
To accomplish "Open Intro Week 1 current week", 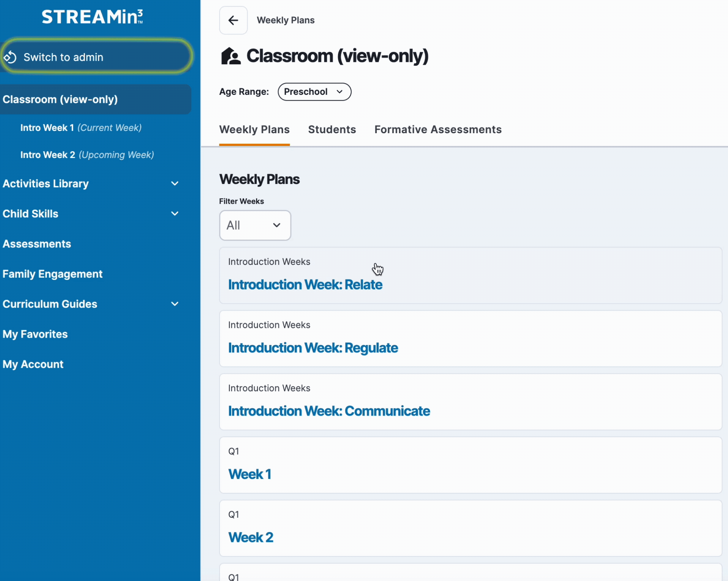I will [x=81, y=128].
